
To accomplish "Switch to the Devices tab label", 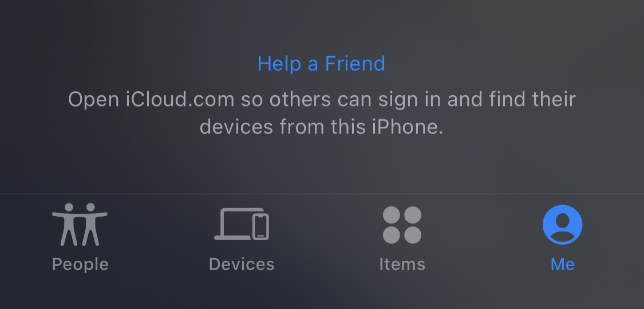I will point(242,264).
